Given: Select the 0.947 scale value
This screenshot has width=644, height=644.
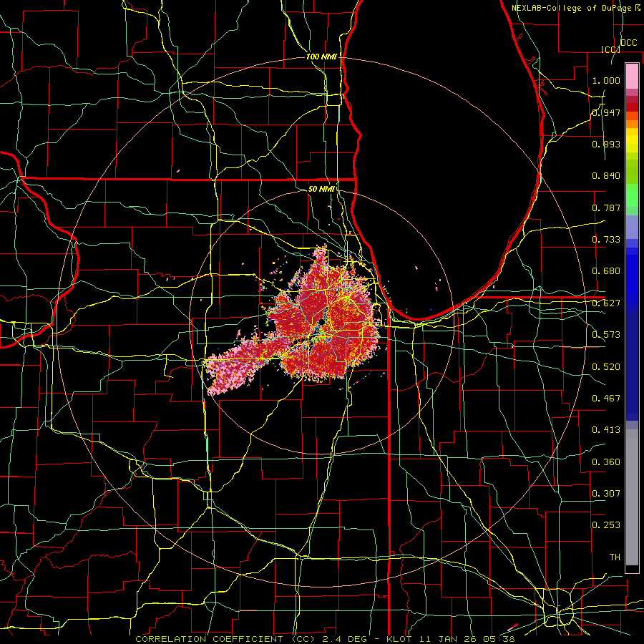Looking at the screenshot, I should 606,112.
